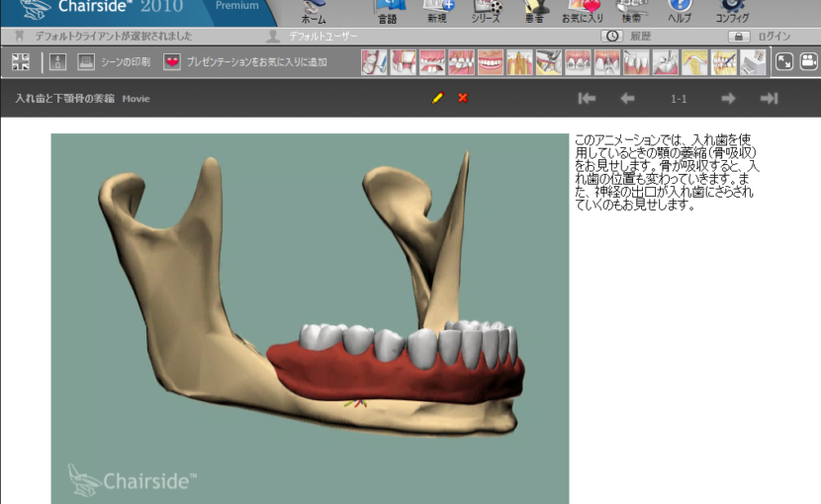Click the video camera icon in toolbar
This screenshot has width=821, height=504.
tap(808, 62)
